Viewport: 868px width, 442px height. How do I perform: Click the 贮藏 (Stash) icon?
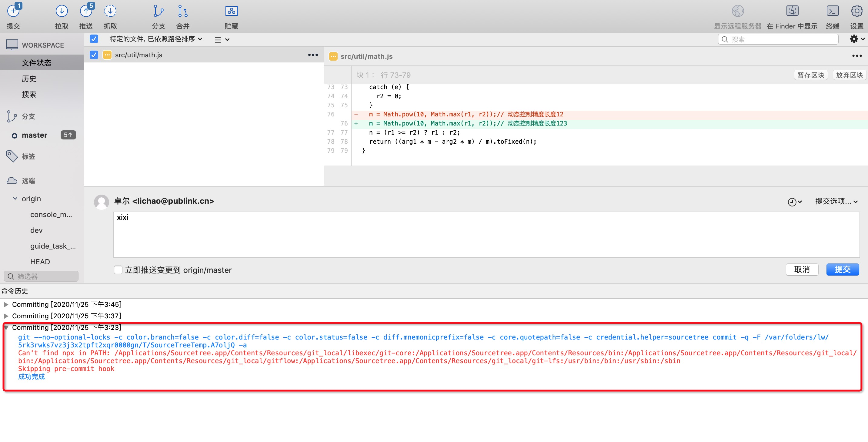(232, 11)
